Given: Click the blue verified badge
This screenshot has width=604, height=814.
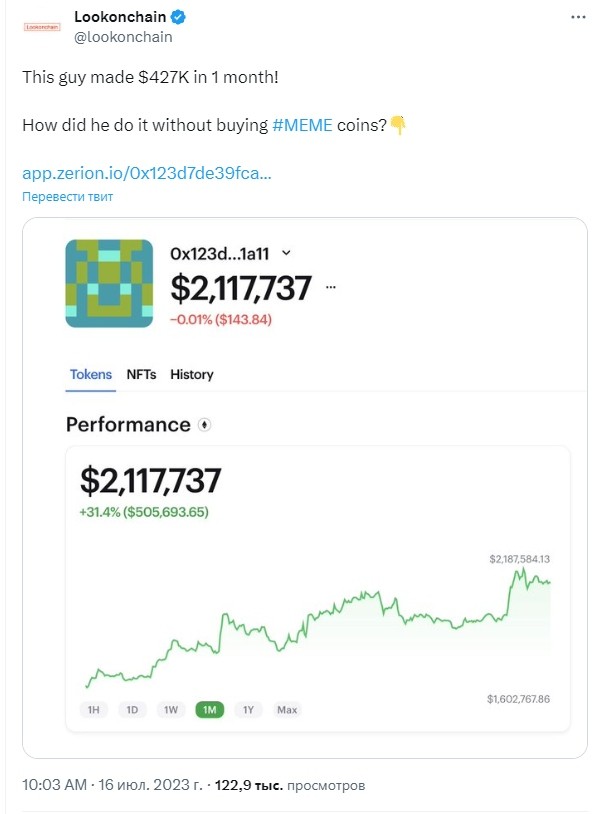Looking at the screenshot, I should (178, 17).
